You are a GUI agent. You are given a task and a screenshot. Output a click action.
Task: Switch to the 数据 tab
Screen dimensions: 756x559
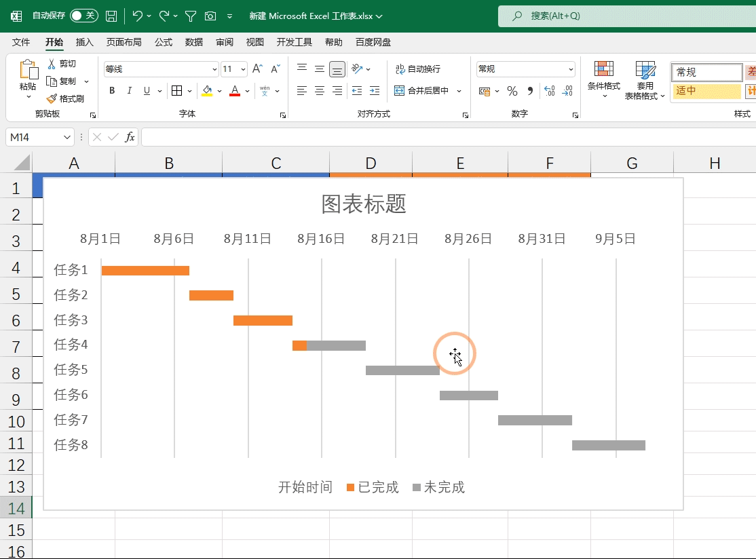[x=194, y=43]
